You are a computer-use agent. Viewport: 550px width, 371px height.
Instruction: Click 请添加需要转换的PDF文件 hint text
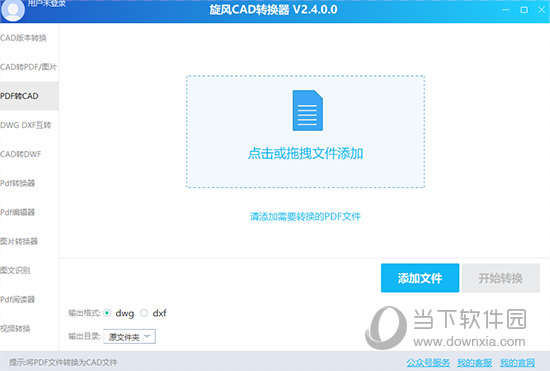[x=305, y=216]
